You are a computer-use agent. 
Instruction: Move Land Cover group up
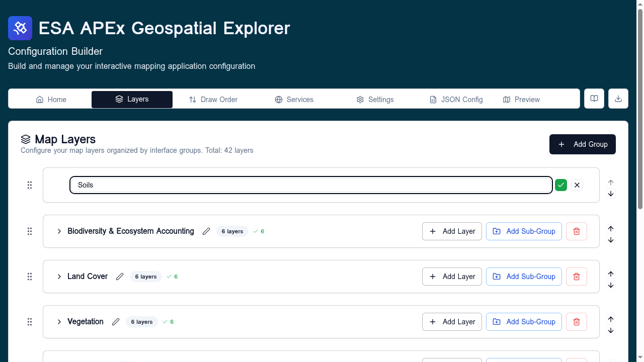click(611, 274)
